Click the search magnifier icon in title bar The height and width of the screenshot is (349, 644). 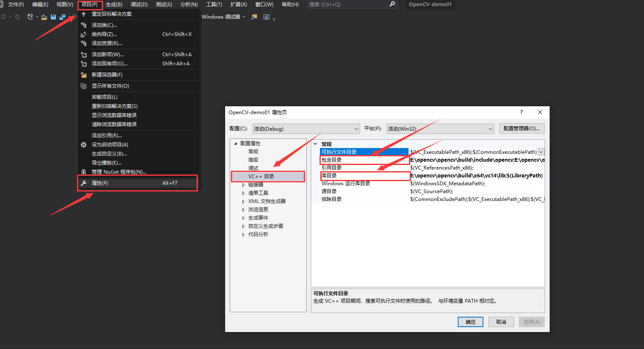(392, 4)
